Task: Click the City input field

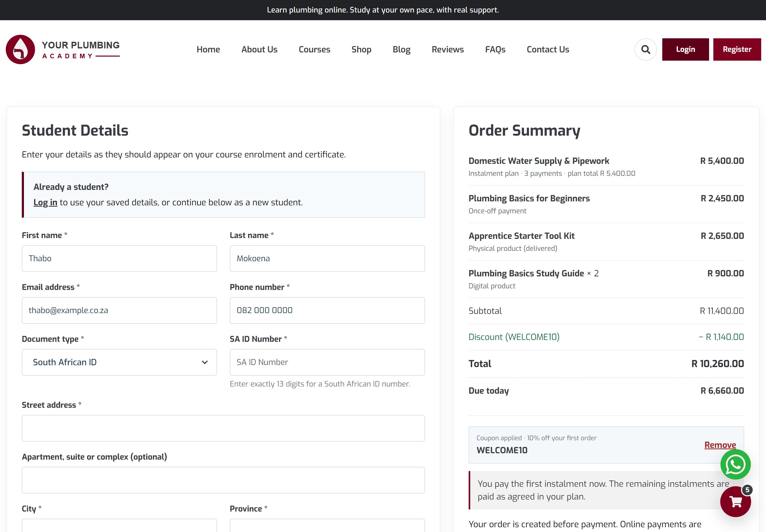Action: pyautogui.click(x=119, y=525)
